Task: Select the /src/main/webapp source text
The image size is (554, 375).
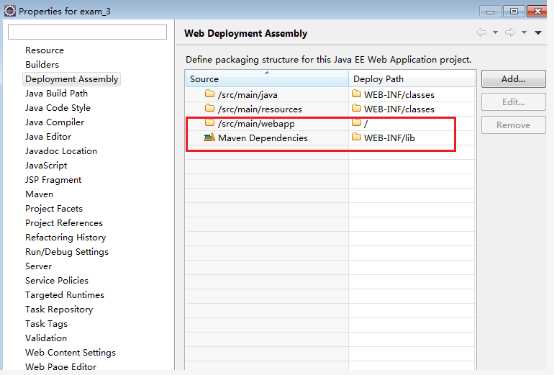Action: [x=256, y=124]
